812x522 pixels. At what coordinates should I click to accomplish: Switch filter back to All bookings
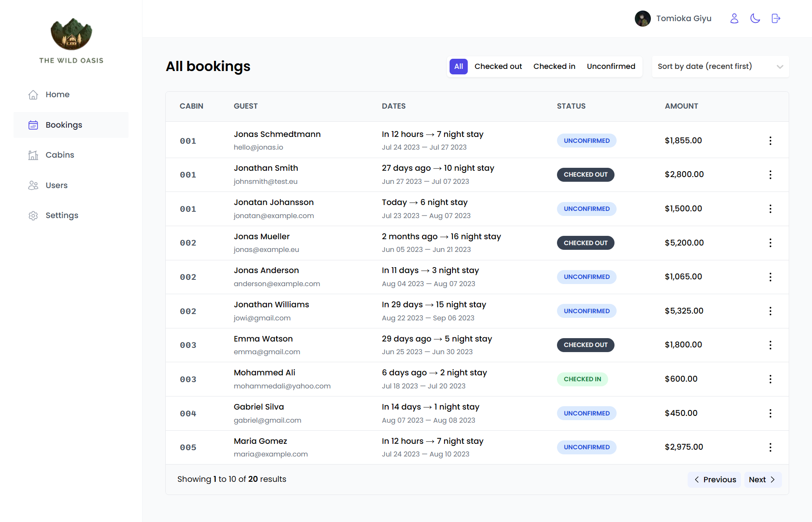[458, 66]
